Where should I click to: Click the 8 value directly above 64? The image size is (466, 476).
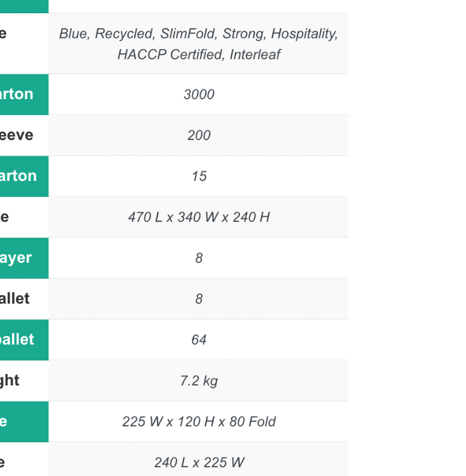(198, 299)
